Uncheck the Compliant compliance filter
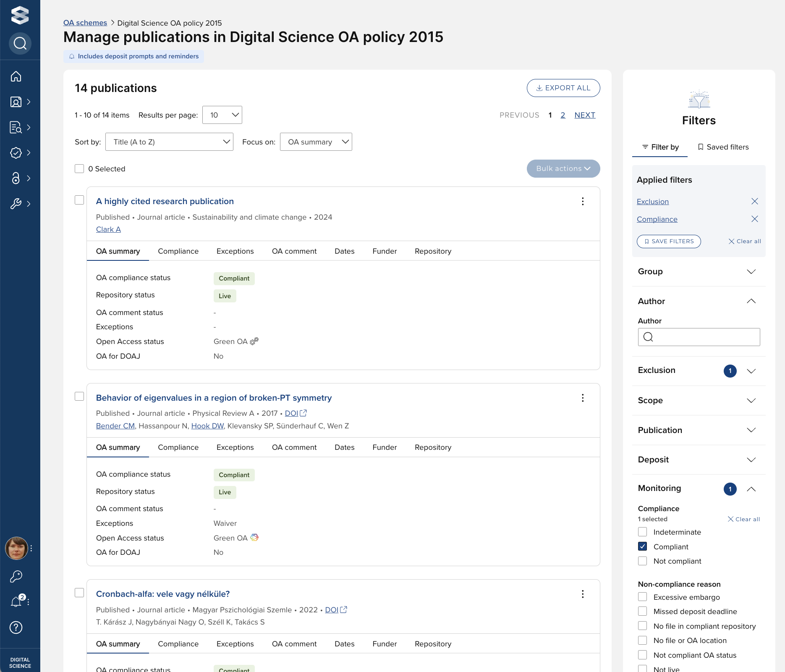The width and height of the screenshot is (785, 672). point(642,546)
